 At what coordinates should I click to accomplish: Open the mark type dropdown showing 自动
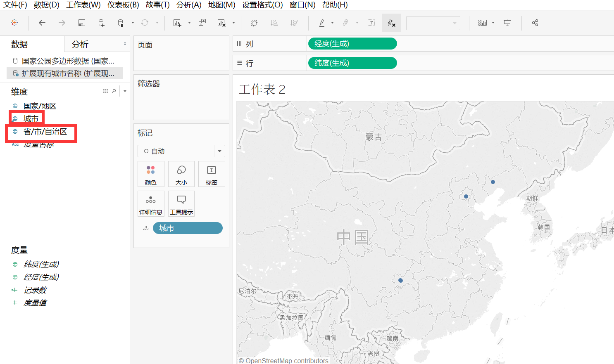point(181,151)
